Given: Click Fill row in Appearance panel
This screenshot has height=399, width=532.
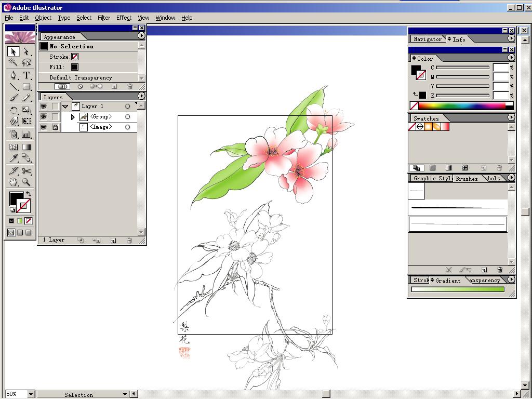Looking at the screenshot, I should 88,67.
